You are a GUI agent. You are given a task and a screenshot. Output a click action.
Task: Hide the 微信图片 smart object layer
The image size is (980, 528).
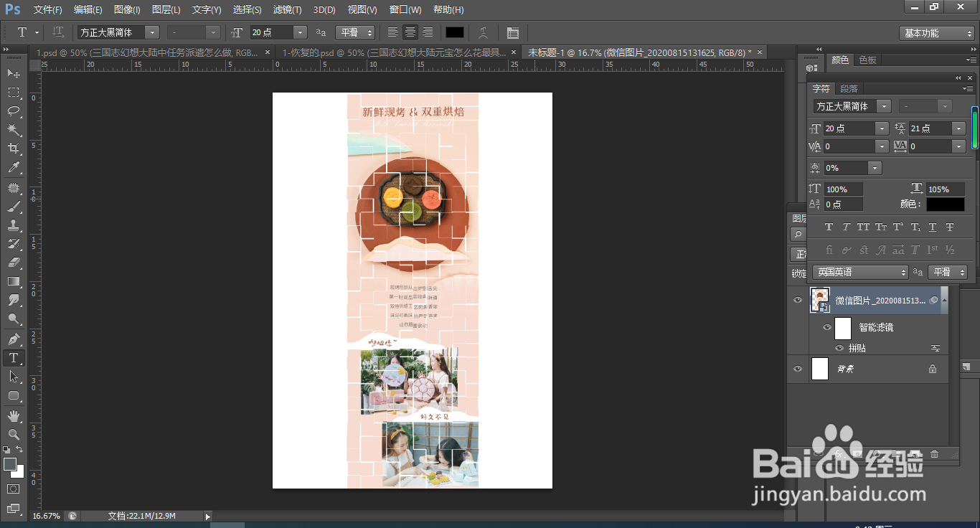tap(798, 300)
